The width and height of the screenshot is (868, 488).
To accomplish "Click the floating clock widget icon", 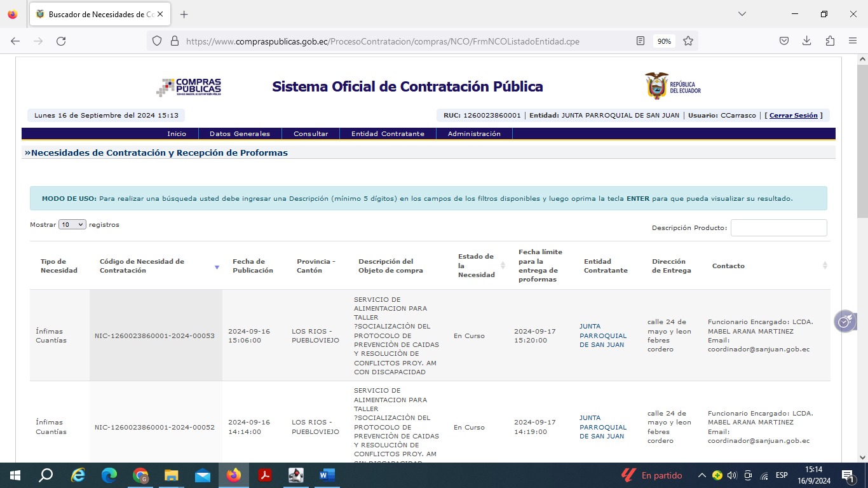I will (844, 322).
